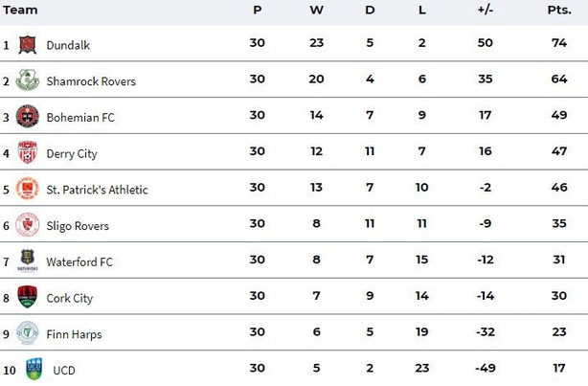Image resolution: width=588 pixels, height=386 pixels.
Task: Open the Finn Harps crest icon
Action: pyautogui.click(x=28, y=332)
